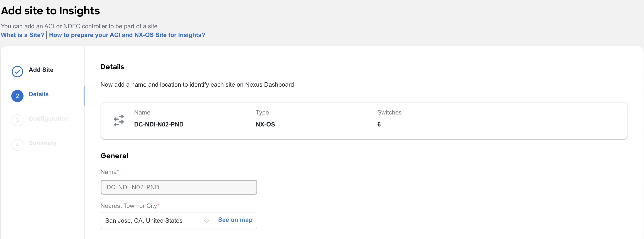Image resolution: width=644 pixels, height=239 pixels.
Task: Open the 'What is a Site?' link
Action: 22,35
